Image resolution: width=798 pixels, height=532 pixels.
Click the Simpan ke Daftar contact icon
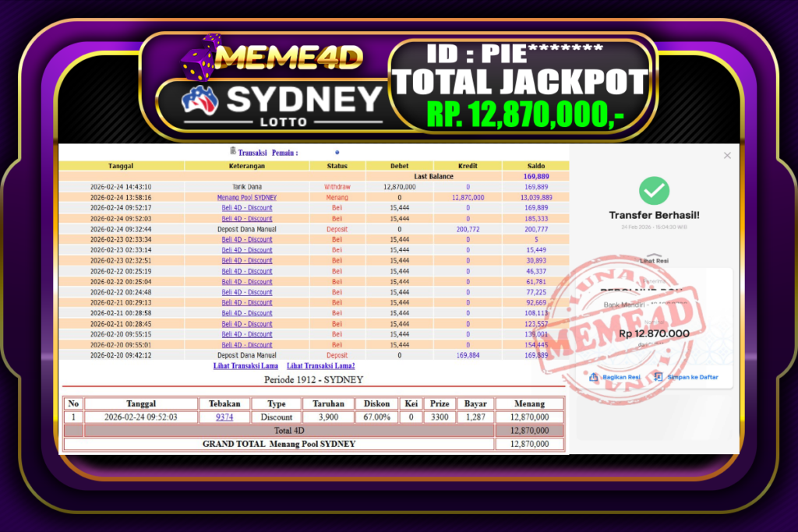pyautogui.click(x=659, y=377)
